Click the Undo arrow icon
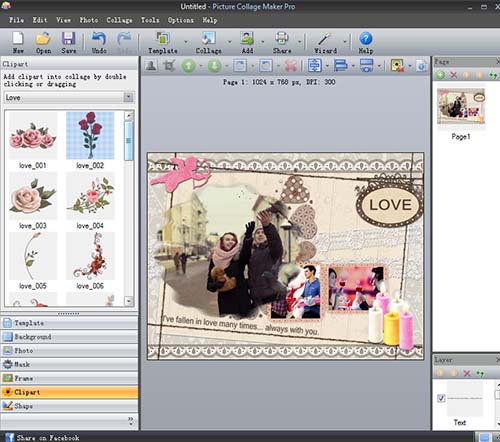The width and height of the screenshot is (500, 442). 99,38
